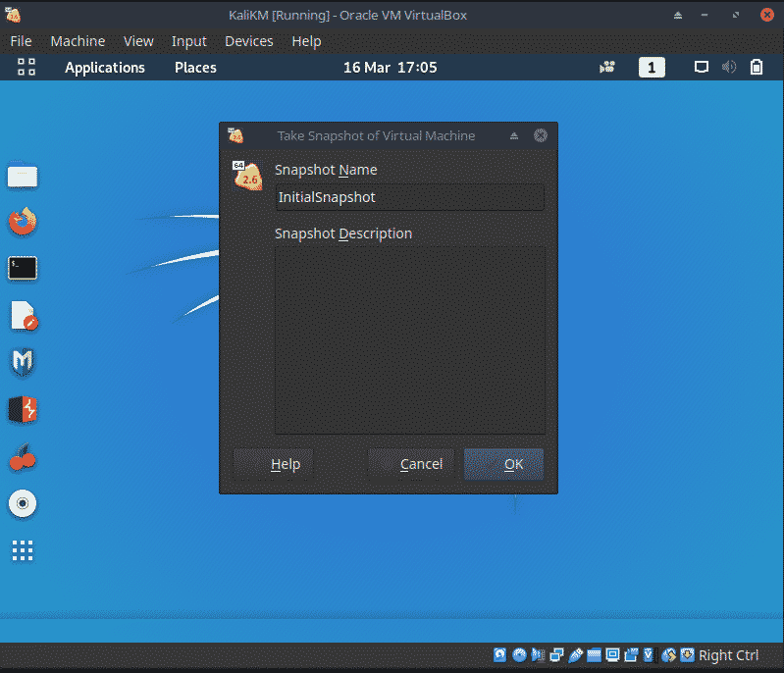The width and height of the screenshot is (784, 673).
Task: Open the Files manager from the dock
Action: point(23,177)
